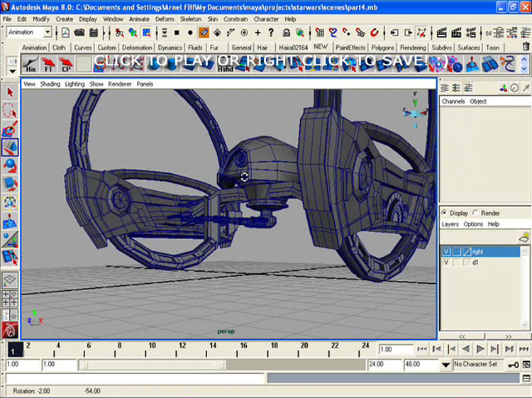Select the Render layer radio button
Image resolution: width=532 pixels, height=398 pixels.
click(477, 213)
